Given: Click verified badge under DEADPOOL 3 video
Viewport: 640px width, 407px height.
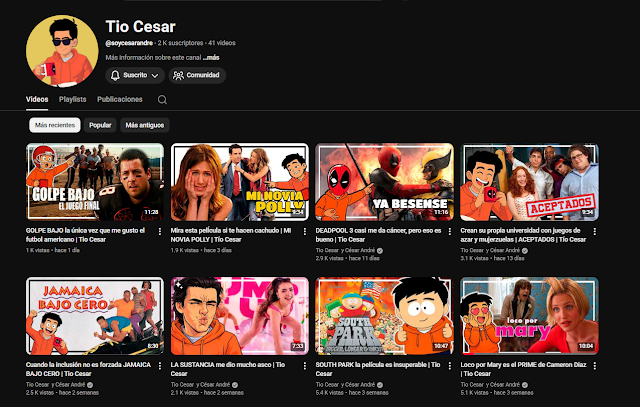Looking at the screenshot, I should pyautogui.click(x=380, y=251).
